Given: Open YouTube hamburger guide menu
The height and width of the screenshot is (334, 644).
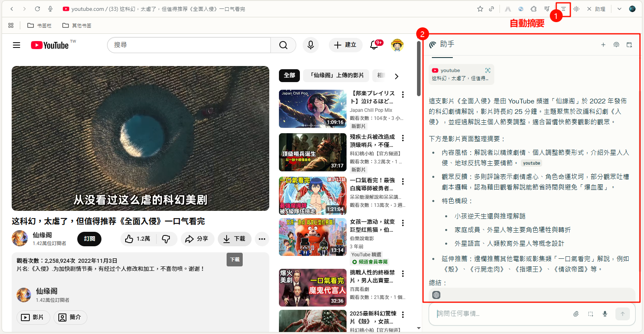Looking at the screenshot, I should [17, 45].
